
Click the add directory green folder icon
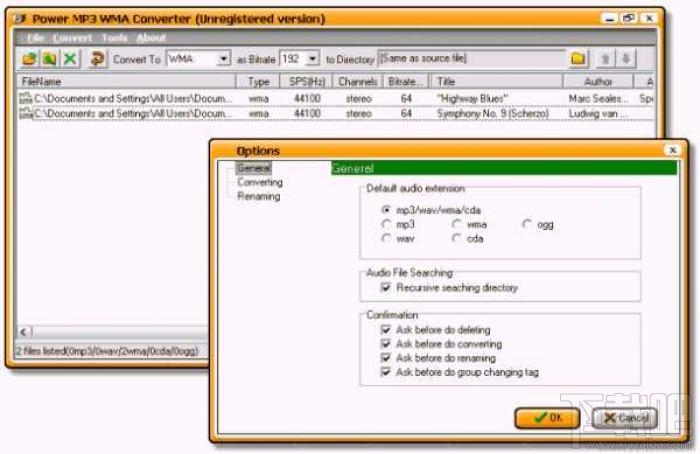click(x=50, y=58)
